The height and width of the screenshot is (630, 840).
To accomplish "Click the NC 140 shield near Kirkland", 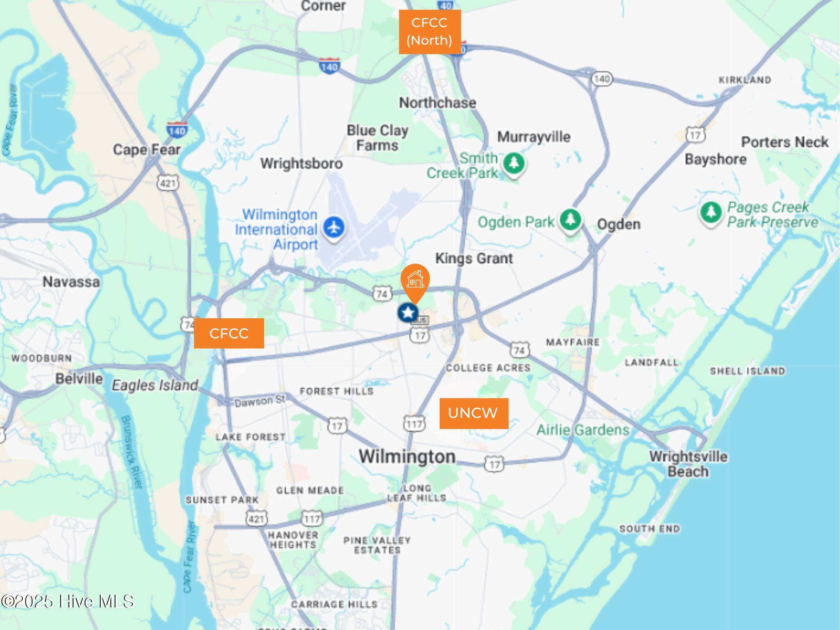I will point(602,79).
